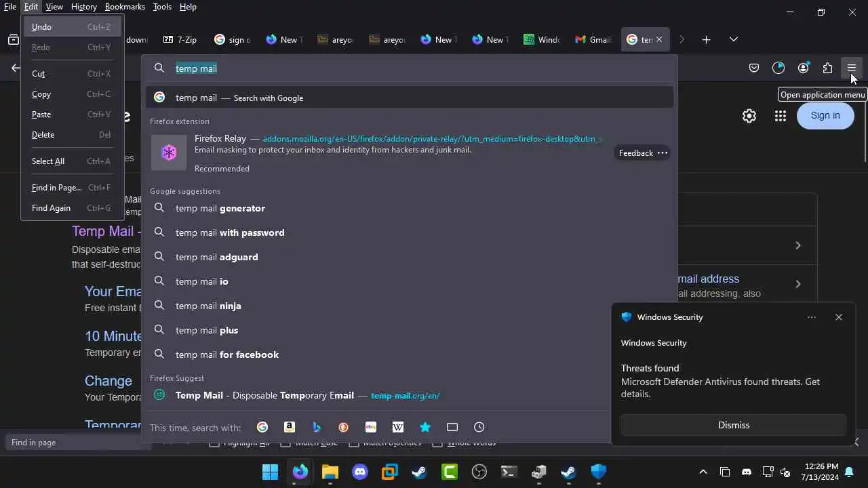This screenshot has height=488, width=868.
Task: Choose Copy from the Edit menu
Action: [72, 94]
